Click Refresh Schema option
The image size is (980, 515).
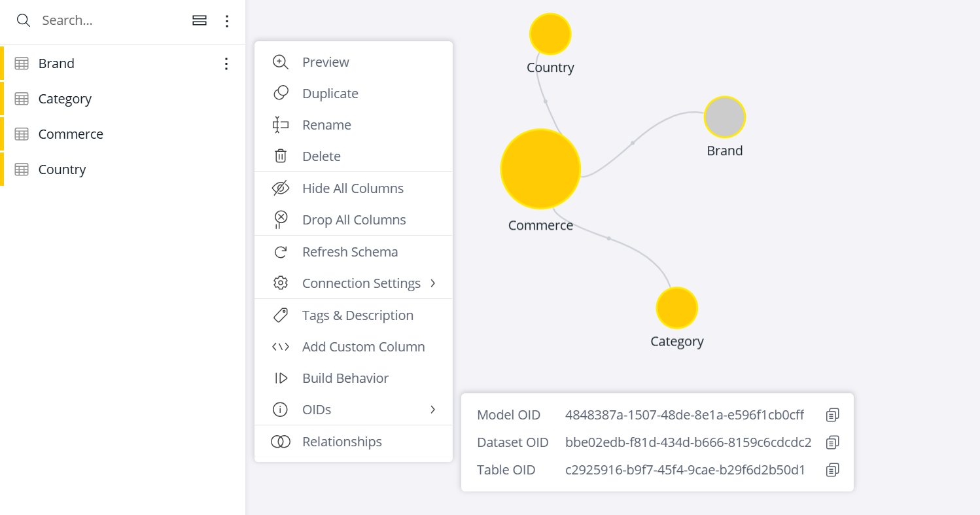click(x=349, y=252)
